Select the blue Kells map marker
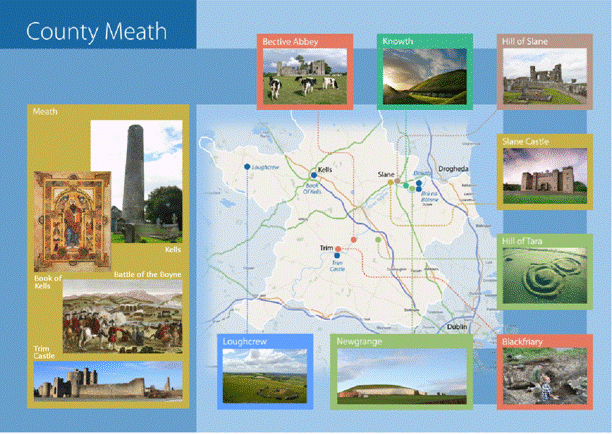This screenshot has height=434, width=612. pos(313,177)
